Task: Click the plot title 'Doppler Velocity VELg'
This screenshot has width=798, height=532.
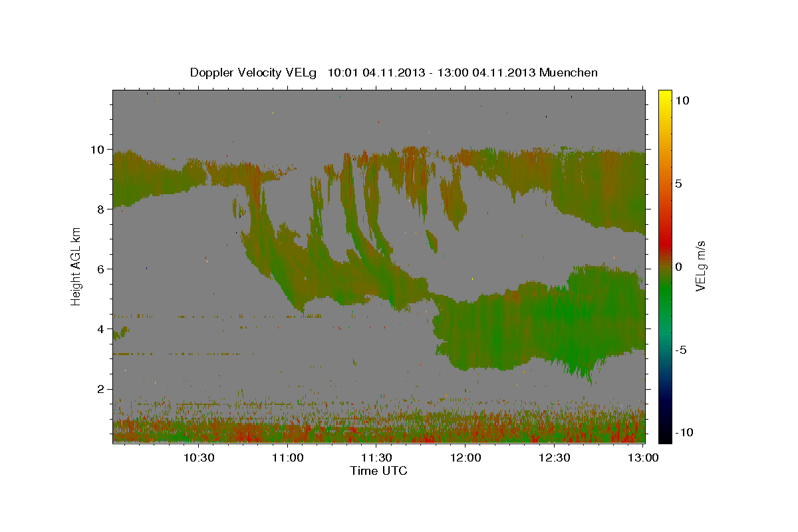Action: tap(255, 72)
